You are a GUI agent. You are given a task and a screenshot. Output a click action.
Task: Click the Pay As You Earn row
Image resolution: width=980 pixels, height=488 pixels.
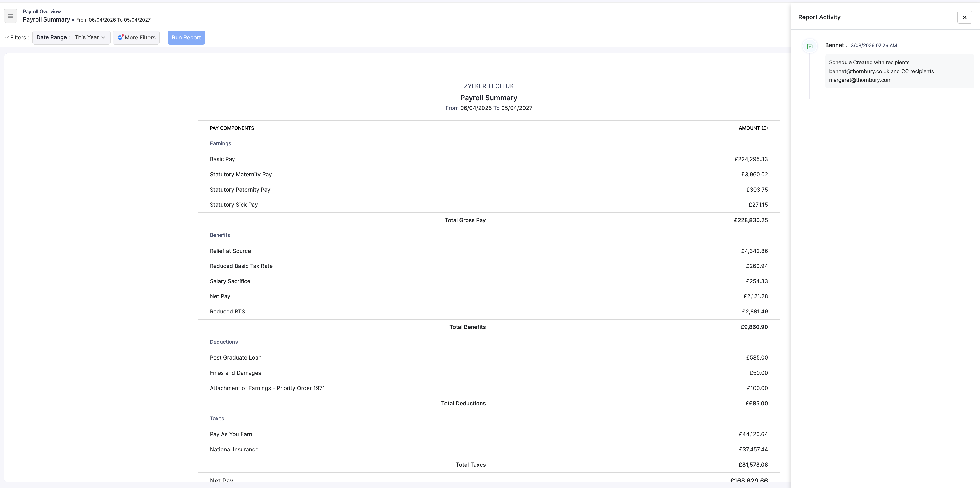tap(489, 434)
